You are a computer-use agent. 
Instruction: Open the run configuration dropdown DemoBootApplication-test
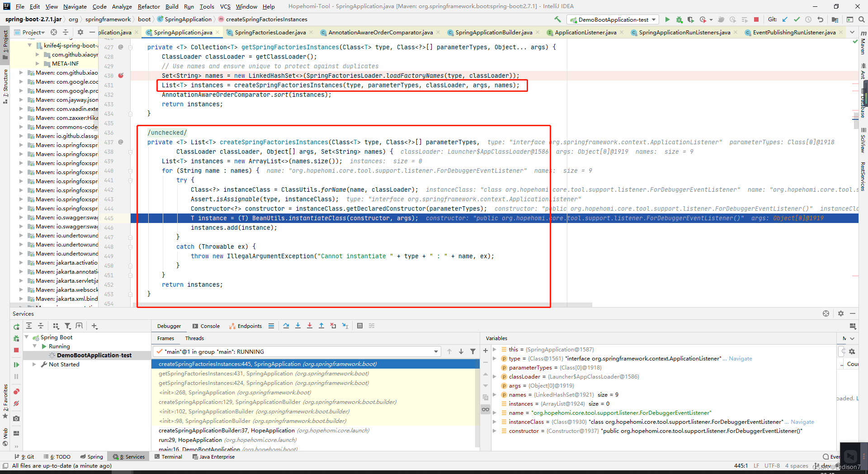613,19
